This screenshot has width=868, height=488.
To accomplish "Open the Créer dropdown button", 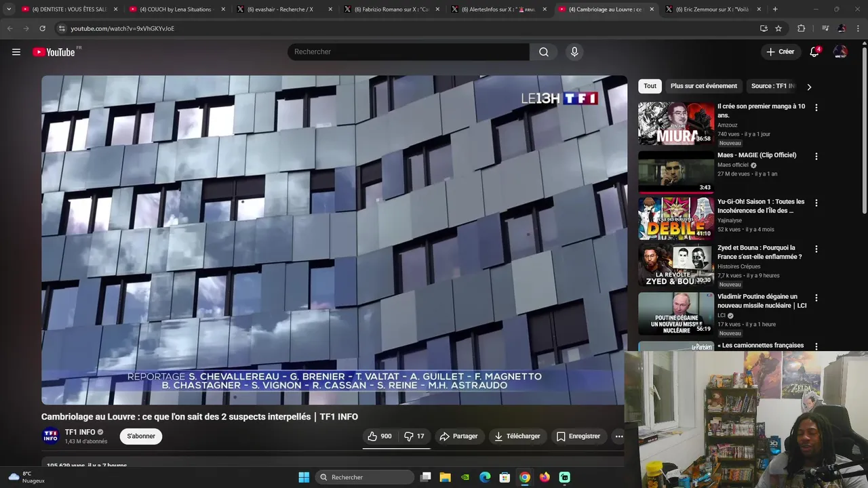I will pos(780,52).
